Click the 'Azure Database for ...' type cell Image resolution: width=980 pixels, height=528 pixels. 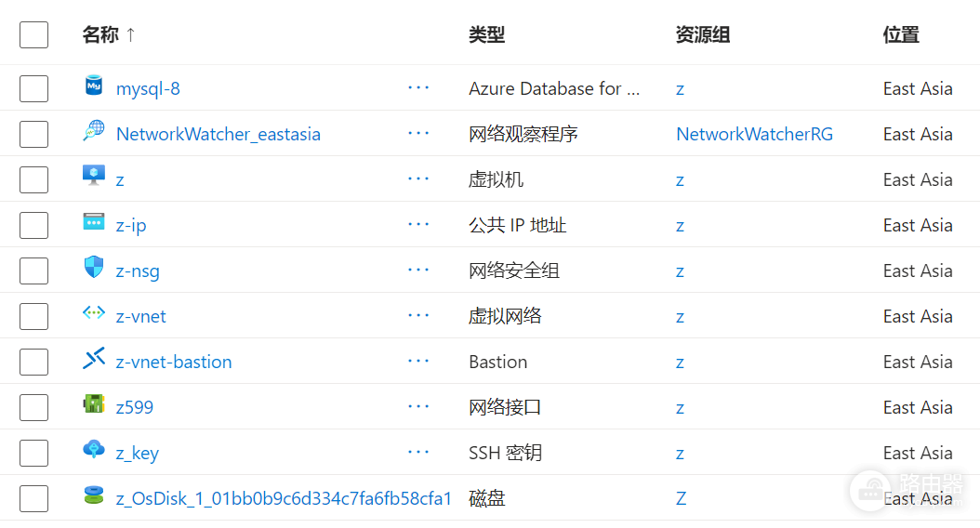pyautogui.click(x=554, y=88)
